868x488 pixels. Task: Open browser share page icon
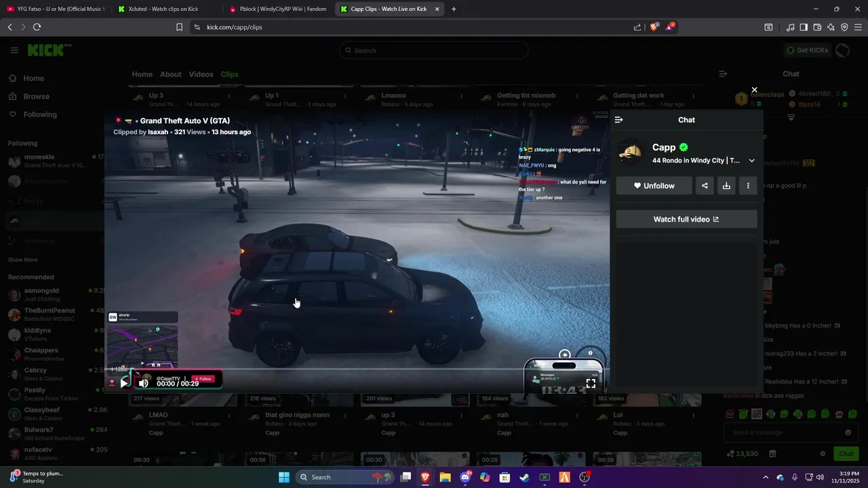(x=637, y=27)
